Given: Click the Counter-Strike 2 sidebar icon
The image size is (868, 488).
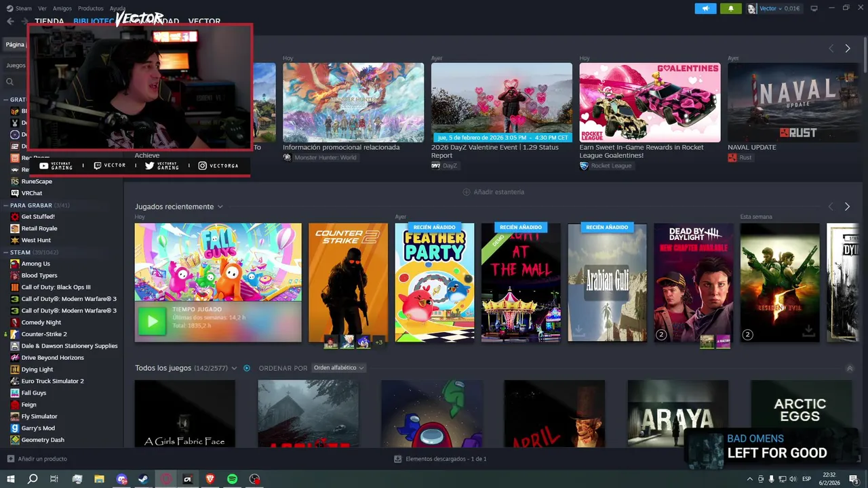Looking at the screenshot, I should [15, 334].
